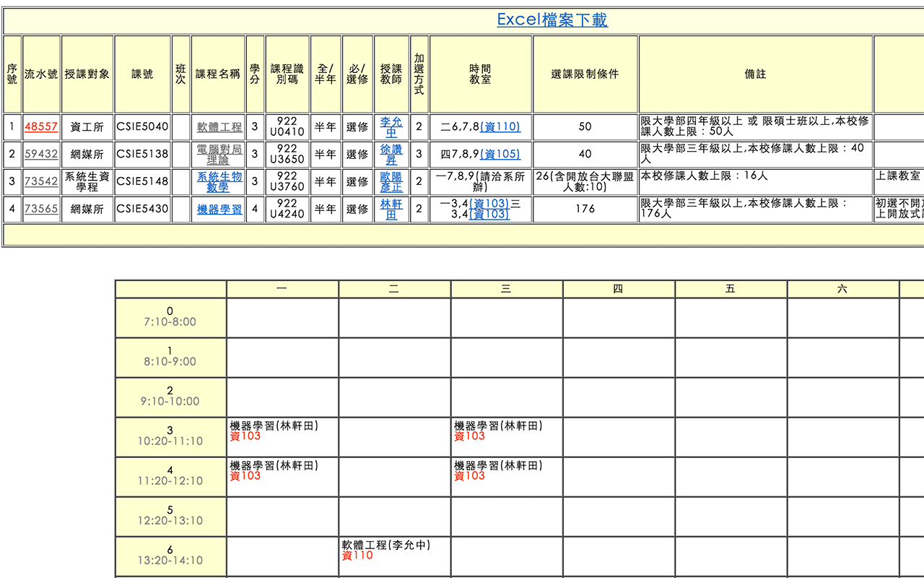Image resolution: width=924 pixels, height=578 pixels.
Task: Click the 選課限制條件 column header
Action: [585, 74]
